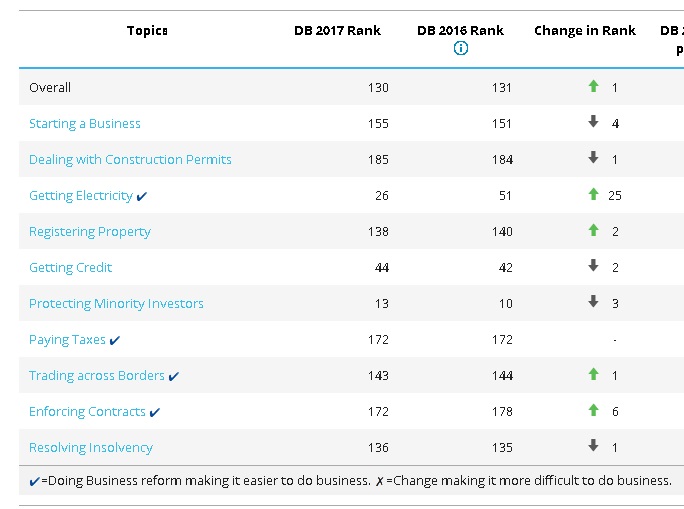Click the checkmark beside Paying Taxes
The image size is (684, 509).
point(115,341)
